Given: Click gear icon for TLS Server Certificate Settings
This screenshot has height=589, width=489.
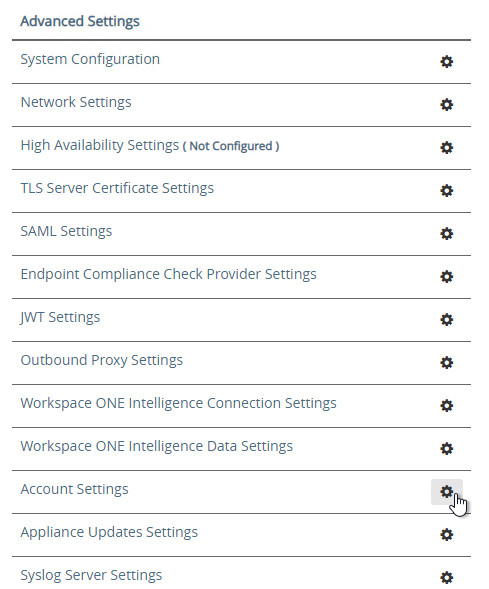Looking at the screenshot, I should [x=447, y=190].
